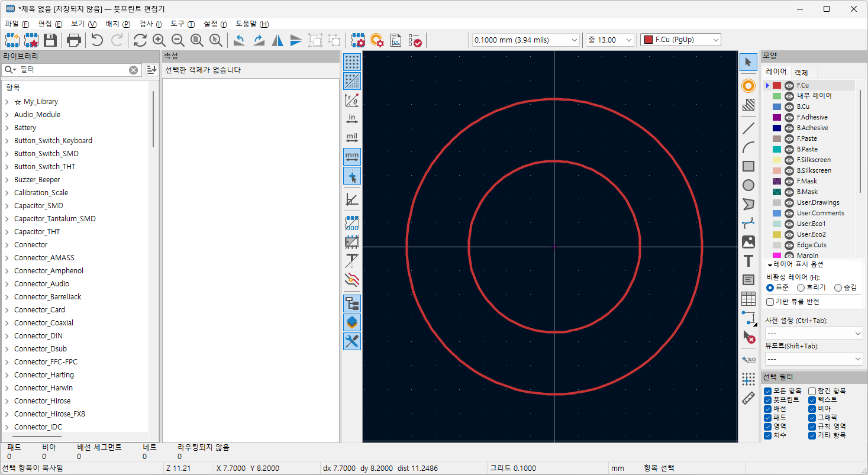Click the library 필터 search field
The height and width of the screenshot is (475, 868).
click(x=73, y=70)
